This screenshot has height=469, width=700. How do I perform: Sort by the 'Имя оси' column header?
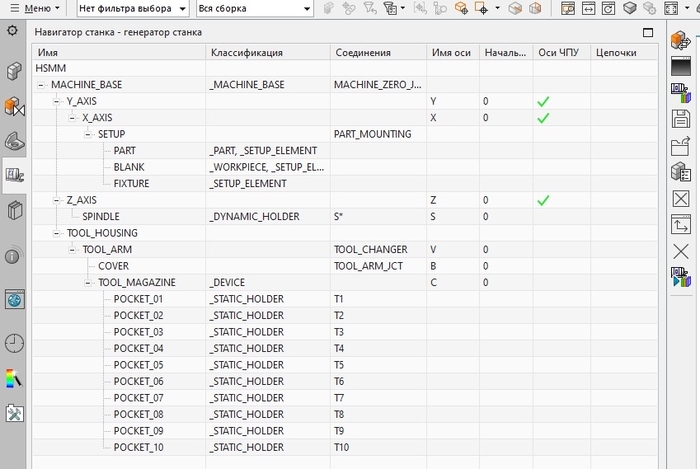pos(453,52)
